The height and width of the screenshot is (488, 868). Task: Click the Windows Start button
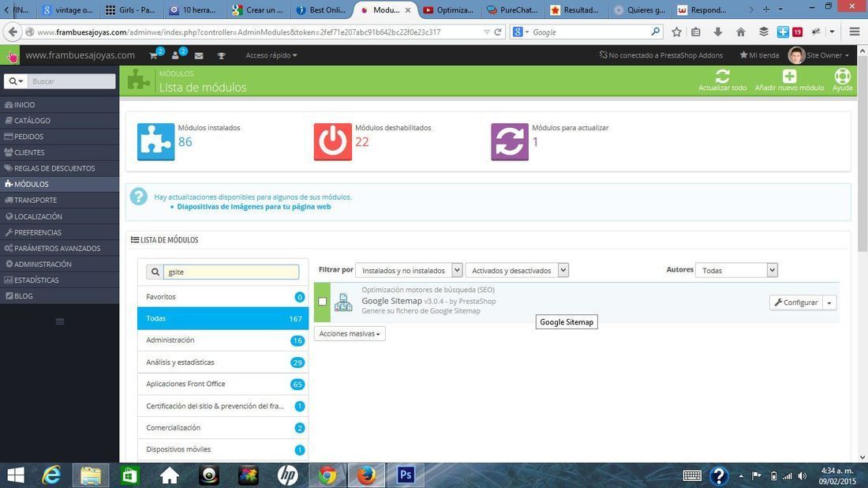click(x=16, y=475)
